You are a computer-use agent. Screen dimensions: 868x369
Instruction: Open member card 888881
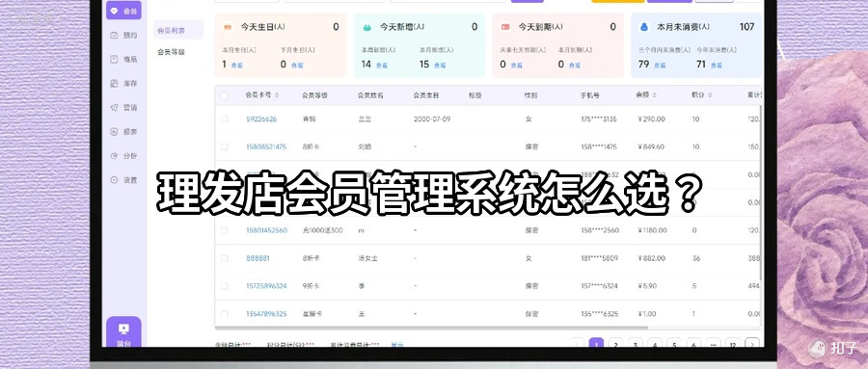tap(258, 258)
